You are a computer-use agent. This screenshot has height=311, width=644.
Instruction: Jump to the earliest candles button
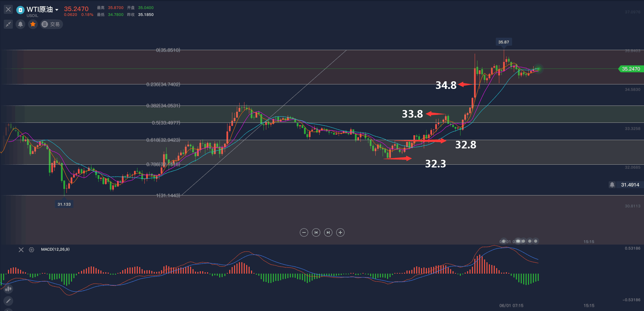pos(316,232)
